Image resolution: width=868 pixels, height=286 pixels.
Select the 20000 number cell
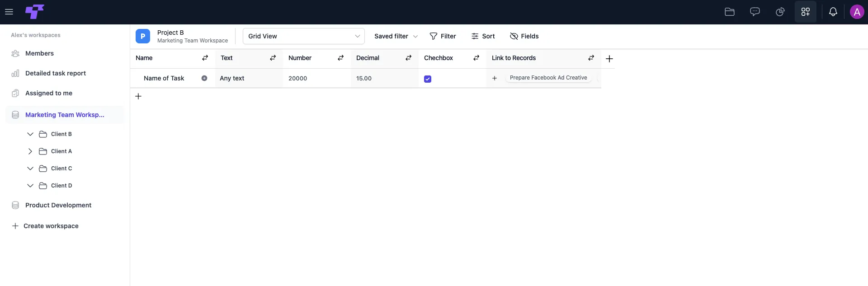[x=317, y=78]
